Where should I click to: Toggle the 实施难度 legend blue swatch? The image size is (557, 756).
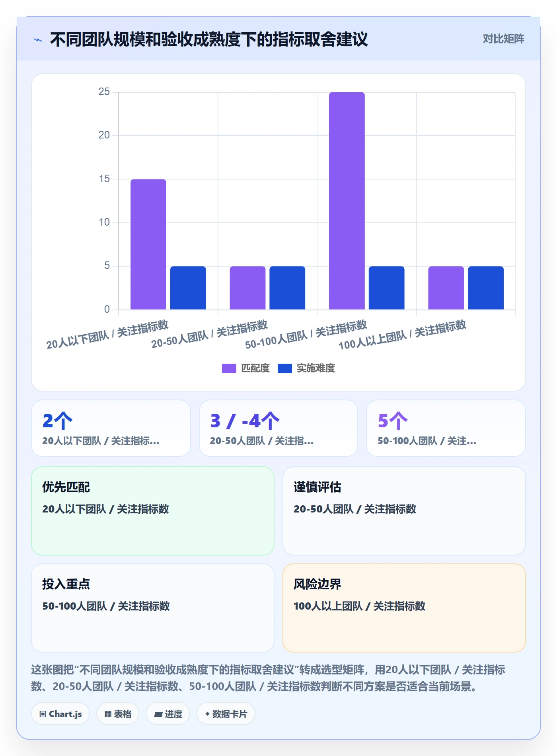[x=284, y=368]
